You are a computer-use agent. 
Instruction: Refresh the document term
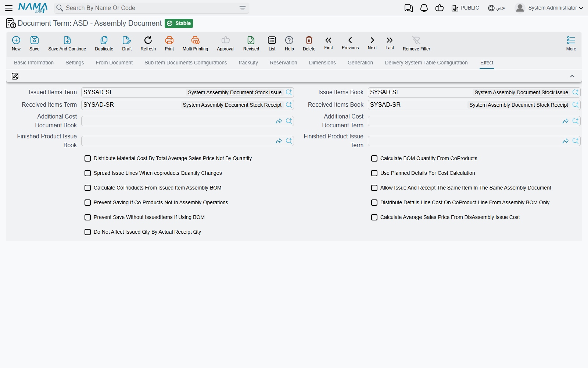148,43
